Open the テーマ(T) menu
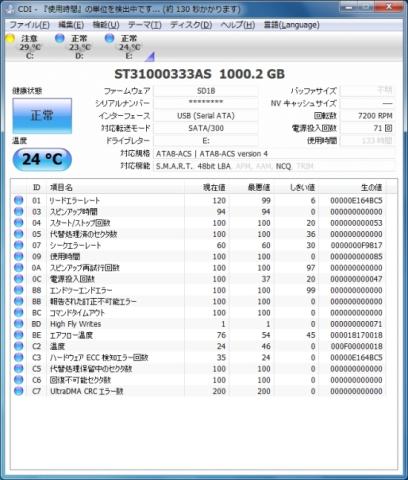Screen dimensions: 408x480 point(145,25)
